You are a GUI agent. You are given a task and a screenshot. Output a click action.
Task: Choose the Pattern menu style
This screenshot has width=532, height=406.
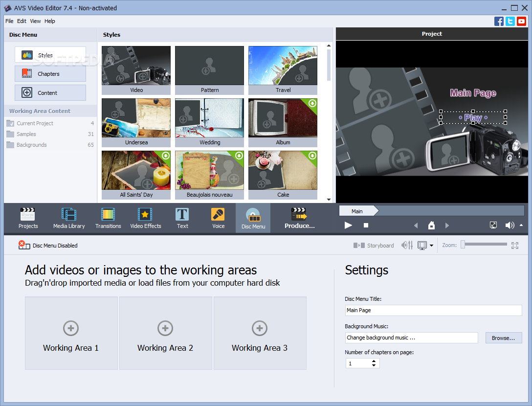[209, 70]
